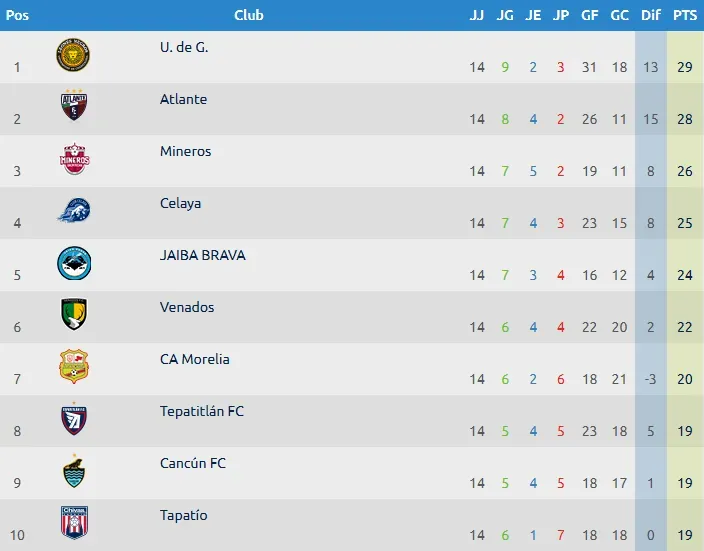
Task: Click the Tepatitlán FC shield logo
Action: (74, 419)
